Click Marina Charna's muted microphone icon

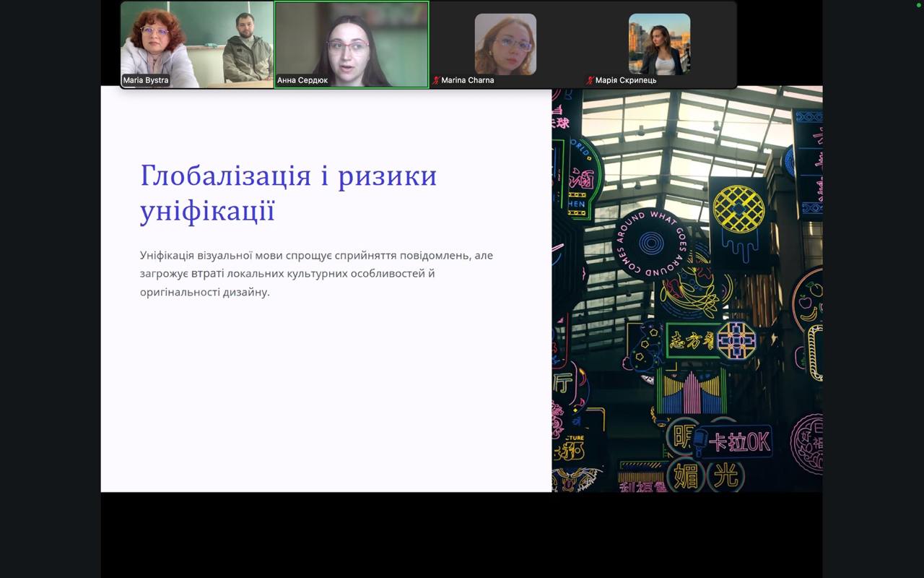point(436,80)
